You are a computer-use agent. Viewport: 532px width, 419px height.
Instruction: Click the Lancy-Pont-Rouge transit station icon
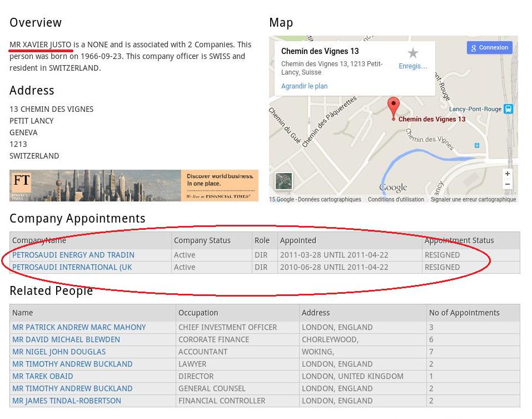[x=508, y=109]
